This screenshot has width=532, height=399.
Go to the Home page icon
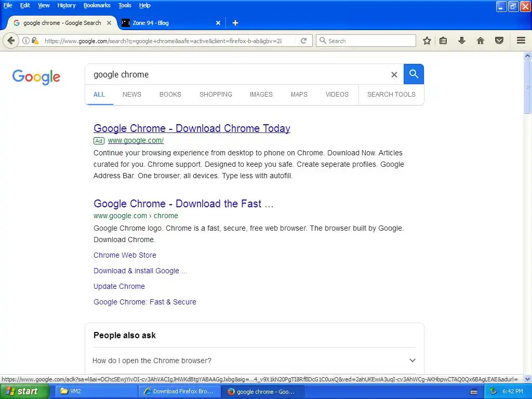click(x=480, y=41)
